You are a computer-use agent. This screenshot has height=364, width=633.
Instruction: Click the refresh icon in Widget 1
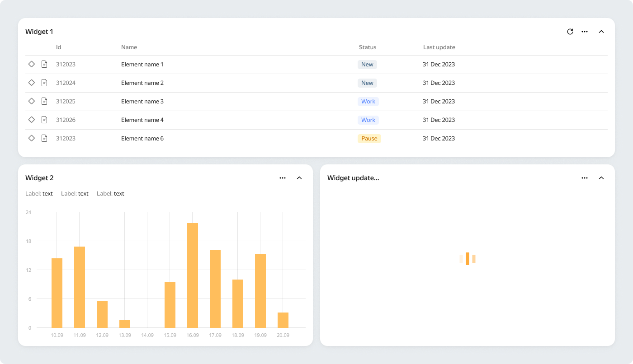click(570, 32)
